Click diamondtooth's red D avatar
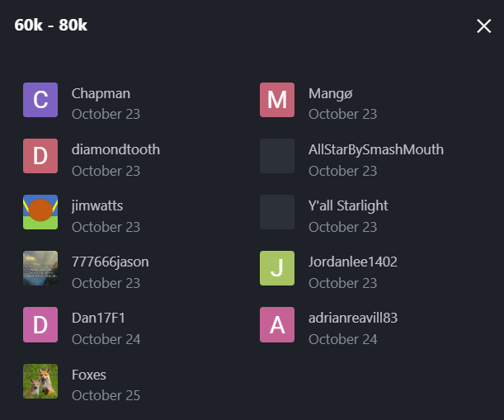Screen dimensions: 504x420 pyautogui.click(x=40, y=156)
